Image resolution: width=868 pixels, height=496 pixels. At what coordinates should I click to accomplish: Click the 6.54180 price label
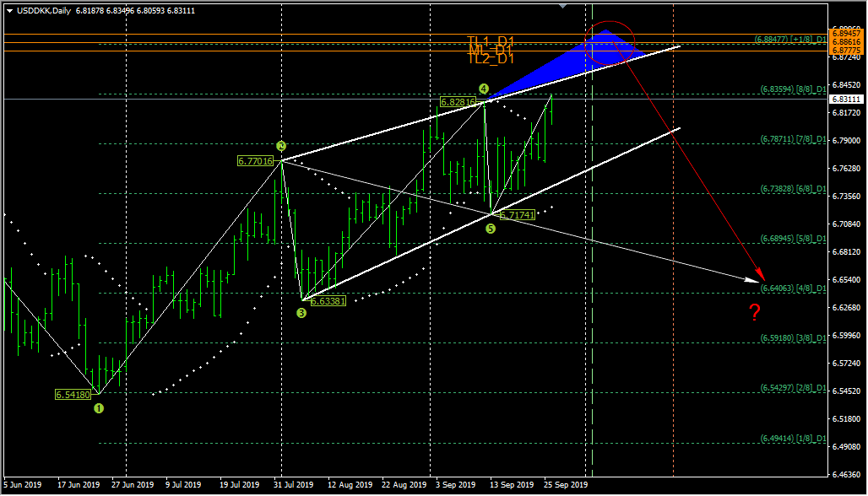click(73, 395)
